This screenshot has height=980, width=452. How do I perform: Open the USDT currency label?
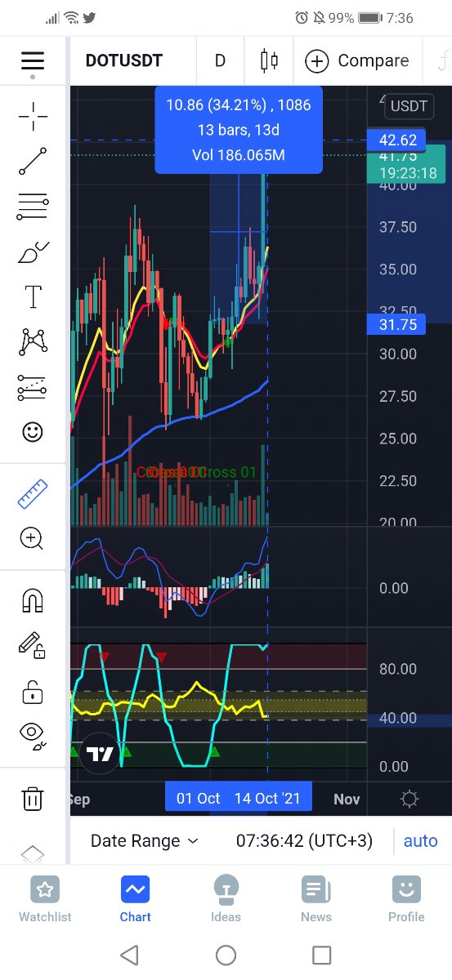point(409,105)
